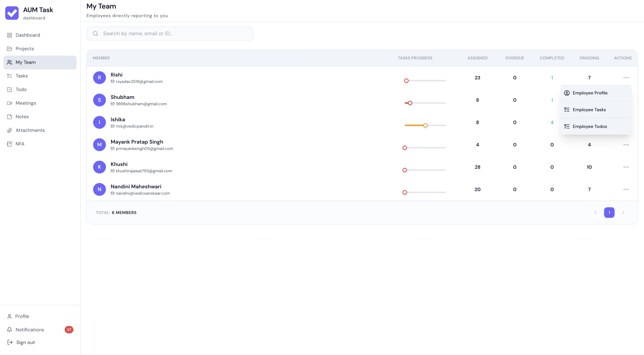The height and width of the screenshot is (355, 644).
Task: Choose Employee Todos from the popup menu
Action: (x=596, y=126)
